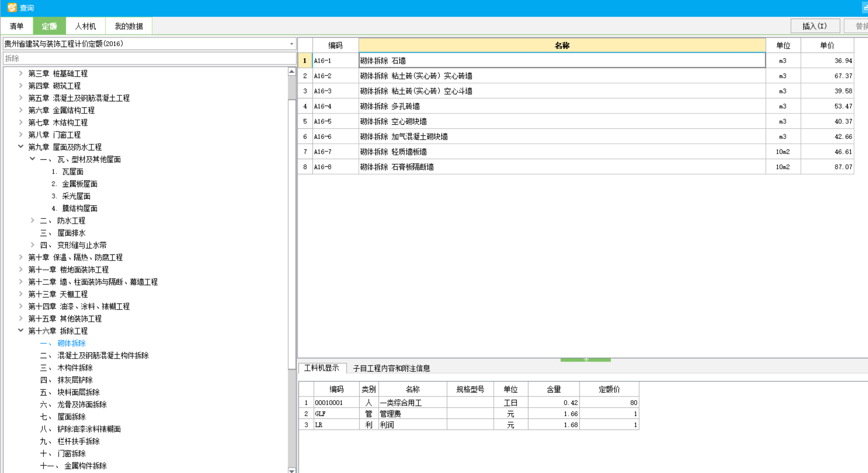Select row A16-7 轻质墙板墙
Screen dimensions: 868x473
pyautogui.click(x=576, y=152)
